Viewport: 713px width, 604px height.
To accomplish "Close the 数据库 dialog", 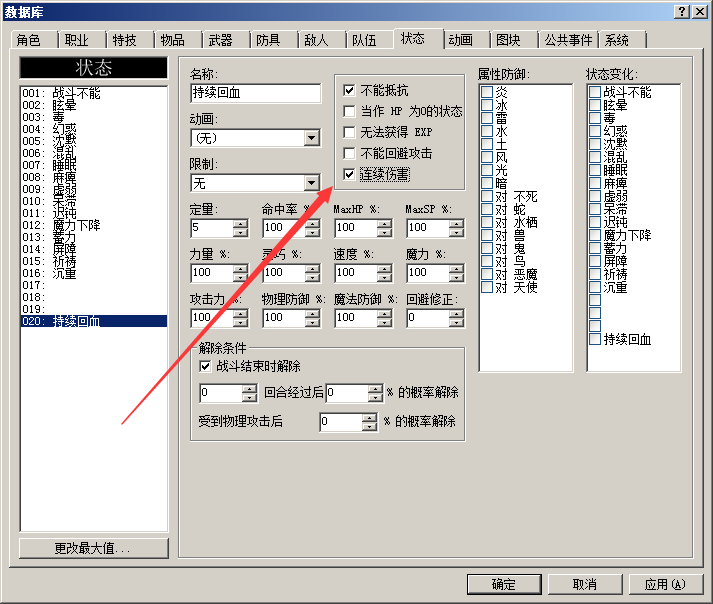I will [699, 12].
